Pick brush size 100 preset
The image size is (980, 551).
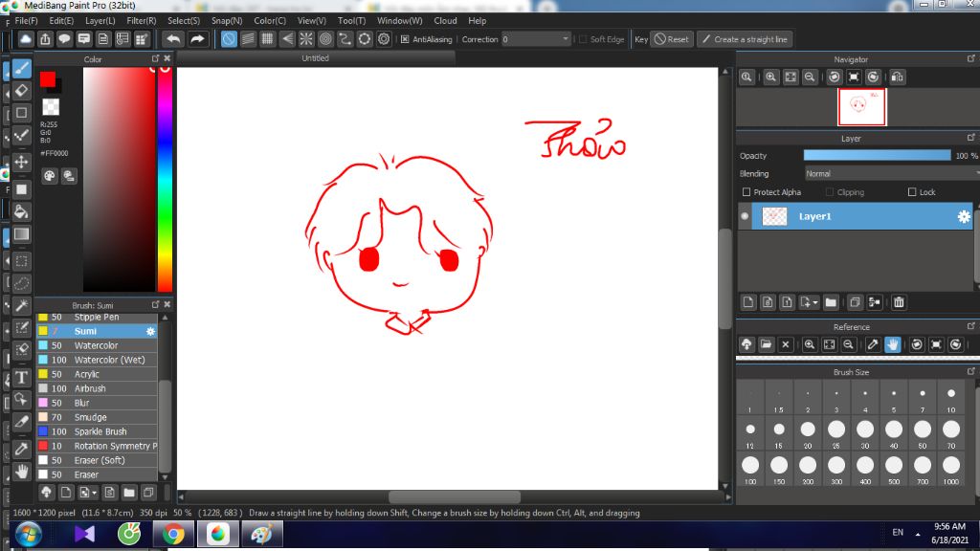(750, 469)
